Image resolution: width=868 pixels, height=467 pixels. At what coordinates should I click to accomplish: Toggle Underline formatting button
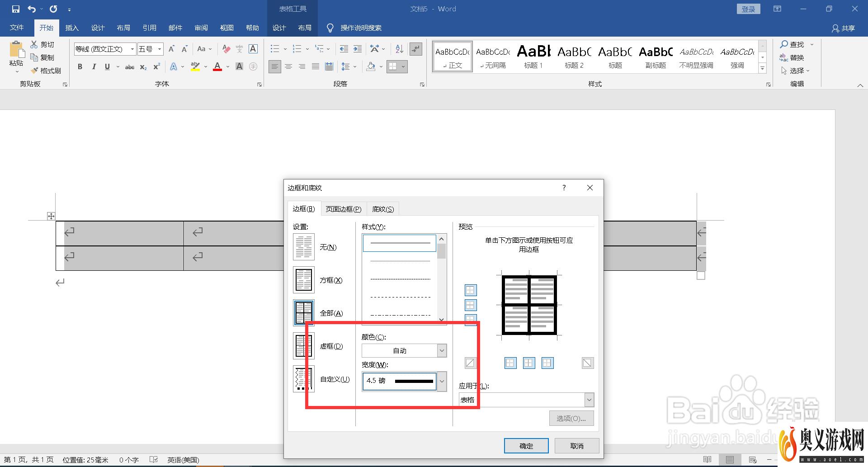(x=107, y=66)
